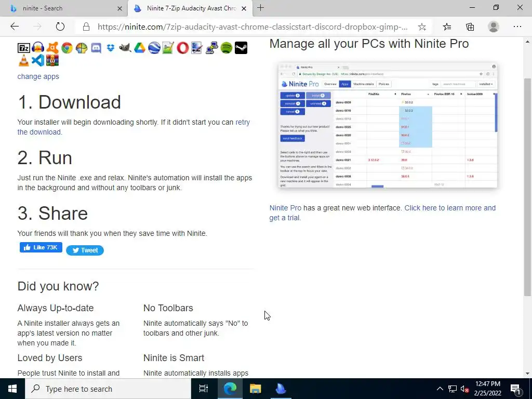Image resolution: width=532 pixels, height=399 pixels.
Task: Click the 7-Zip app icon
Action: point(24,48)
